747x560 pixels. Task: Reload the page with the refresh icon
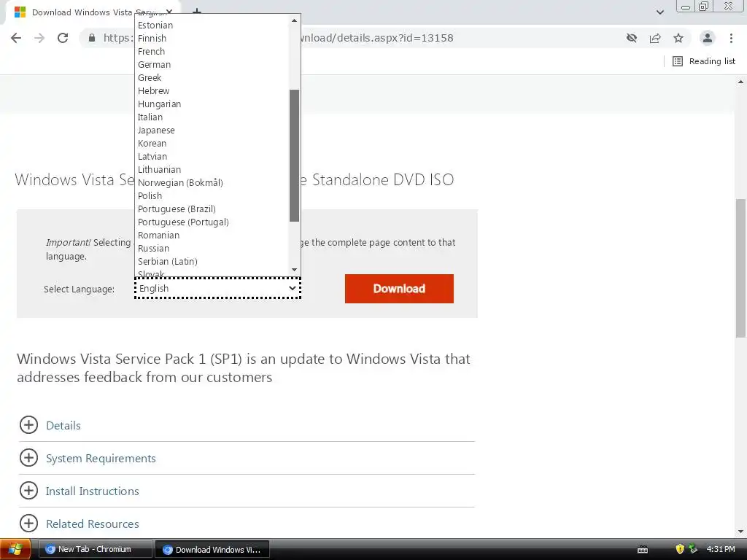point(63,38)
